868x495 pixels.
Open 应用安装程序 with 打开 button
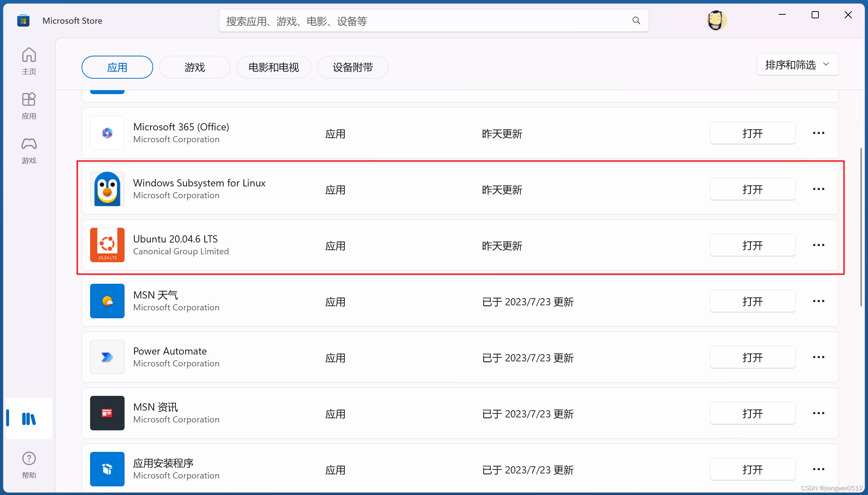click(x=752, y=469)
